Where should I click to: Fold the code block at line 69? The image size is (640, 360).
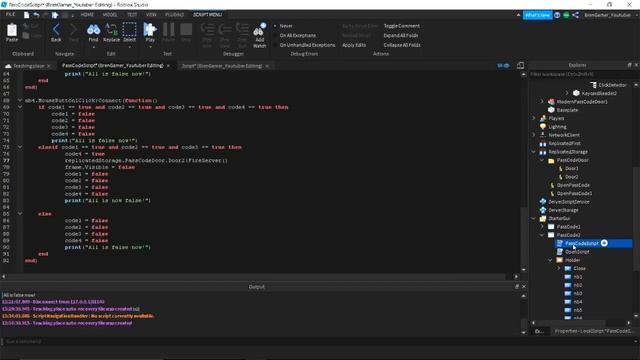(20, 107)
